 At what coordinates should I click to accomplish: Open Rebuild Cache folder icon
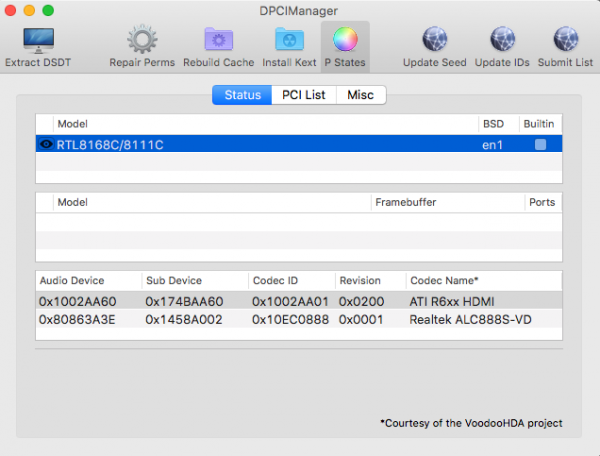(218, 39)
